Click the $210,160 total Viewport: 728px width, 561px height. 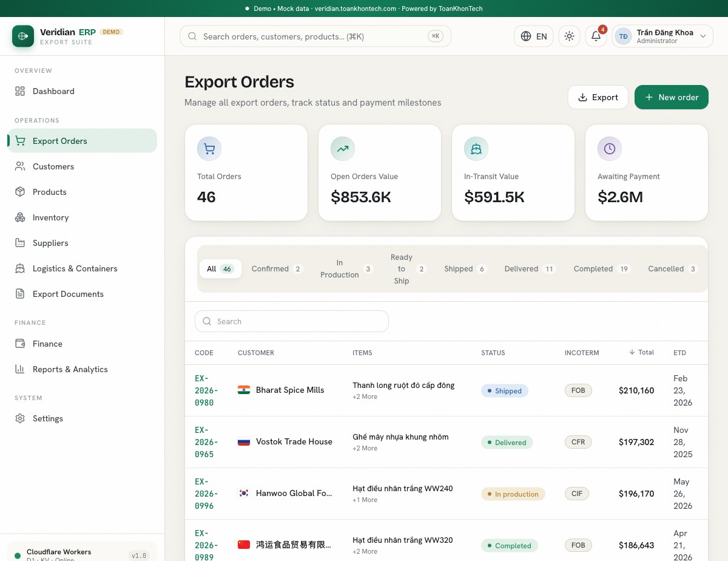pyautogui.click(x=636, y=390)
